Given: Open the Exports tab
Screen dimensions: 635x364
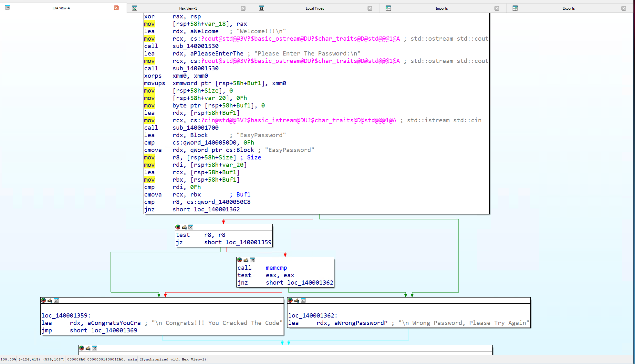Looking at the screenshot, I should tap(568, 8).
